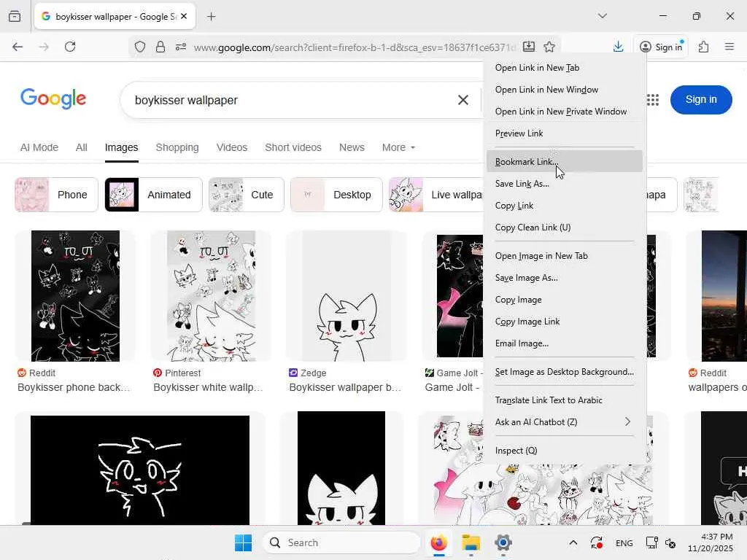The width and height of the screenshot is (747, 560).
Task: Select Bookmark Link in context menu
Action: [565, 161]
